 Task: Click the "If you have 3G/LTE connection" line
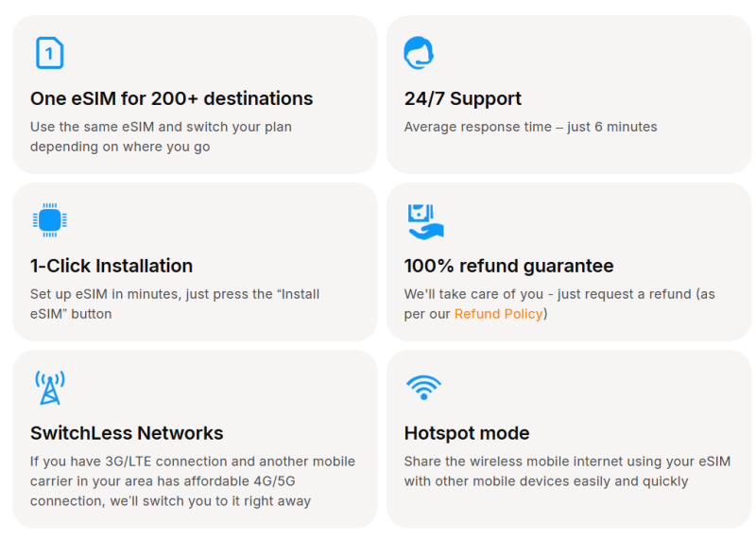(x=193, y=462)
